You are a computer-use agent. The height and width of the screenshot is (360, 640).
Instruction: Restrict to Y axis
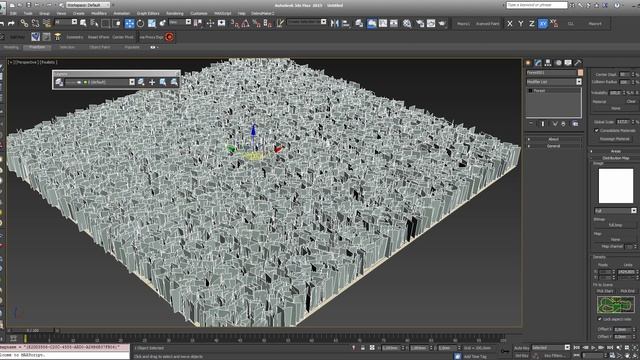[x=521, y=24]
